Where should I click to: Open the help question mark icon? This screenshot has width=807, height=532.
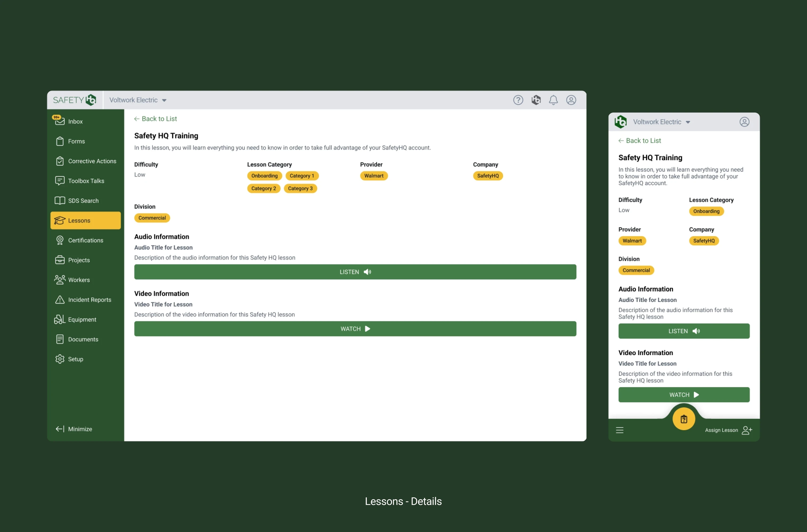518,100
